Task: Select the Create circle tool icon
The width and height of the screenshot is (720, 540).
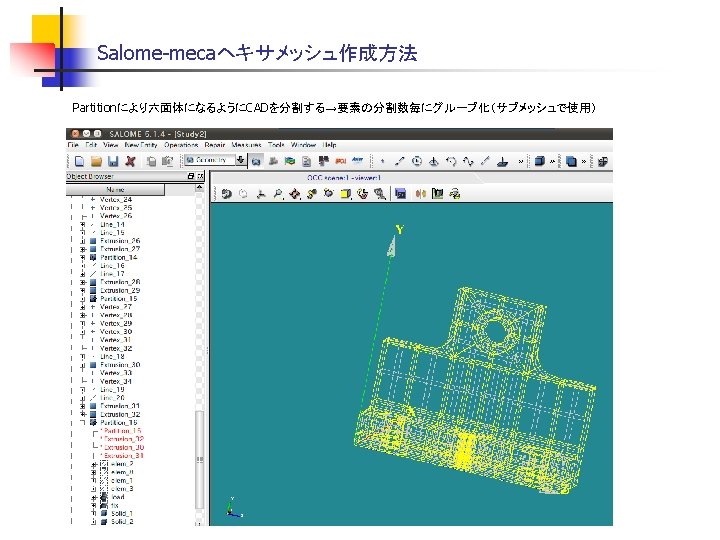Action: 416,161
